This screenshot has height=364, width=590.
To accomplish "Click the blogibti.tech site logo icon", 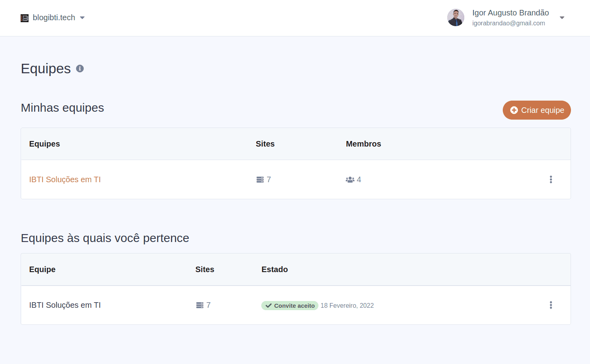I will tap(25, 18).
